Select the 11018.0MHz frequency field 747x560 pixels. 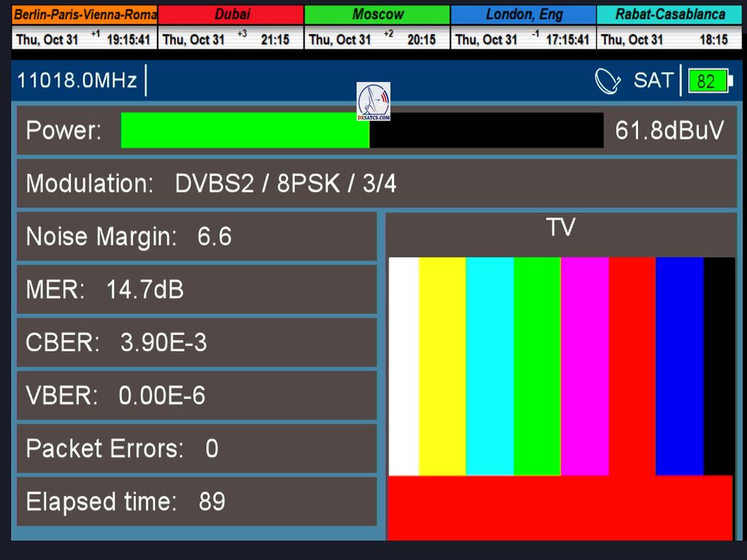(x=77, y=80)
